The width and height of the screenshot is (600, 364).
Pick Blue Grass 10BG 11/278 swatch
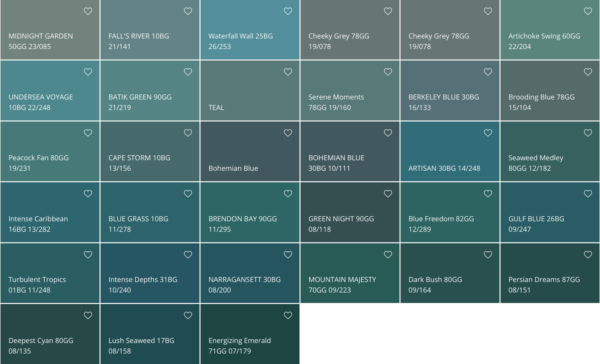click(x=150, y=212)
